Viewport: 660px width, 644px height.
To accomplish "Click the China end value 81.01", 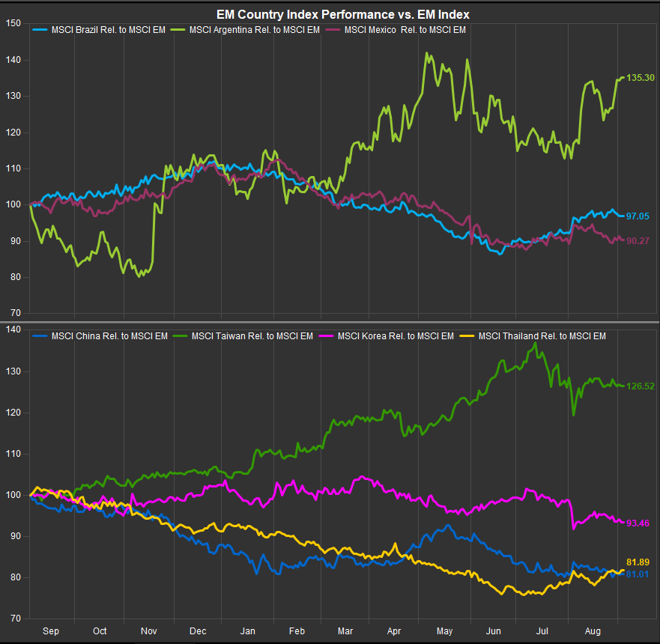I will pyautogui.click(x=638, y=574).
